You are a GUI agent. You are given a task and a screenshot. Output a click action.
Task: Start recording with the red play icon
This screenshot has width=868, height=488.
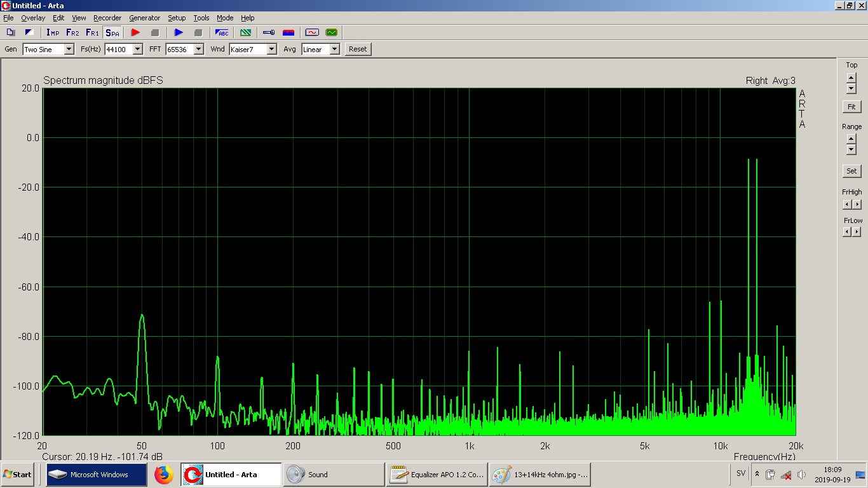135,32
